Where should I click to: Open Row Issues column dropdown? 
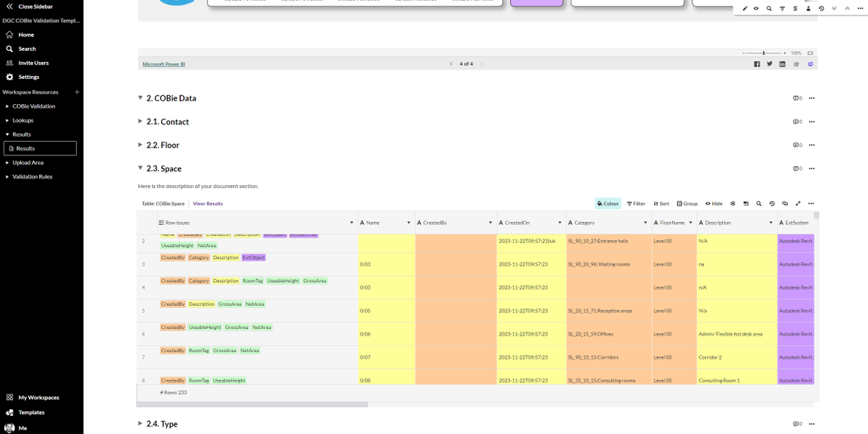coord(352,223)
